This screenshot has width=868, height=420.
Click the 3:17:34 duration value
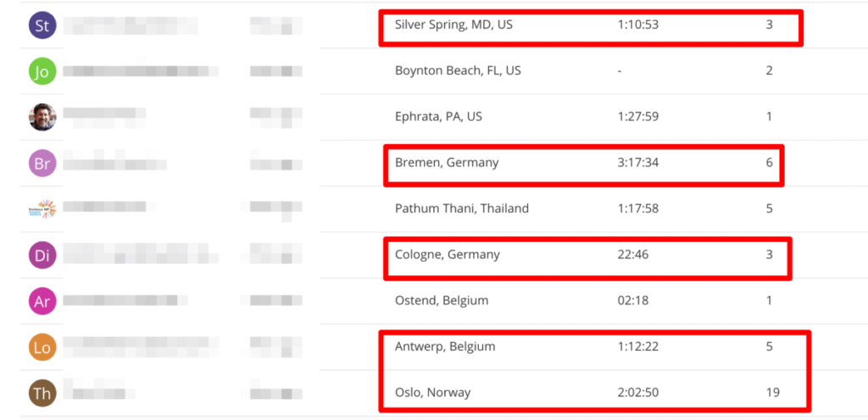pyautogui.click(x=638, y=163)
